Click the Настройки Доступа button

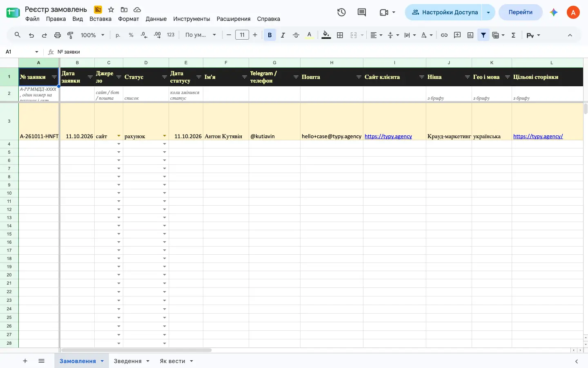(x=444, y=12)
